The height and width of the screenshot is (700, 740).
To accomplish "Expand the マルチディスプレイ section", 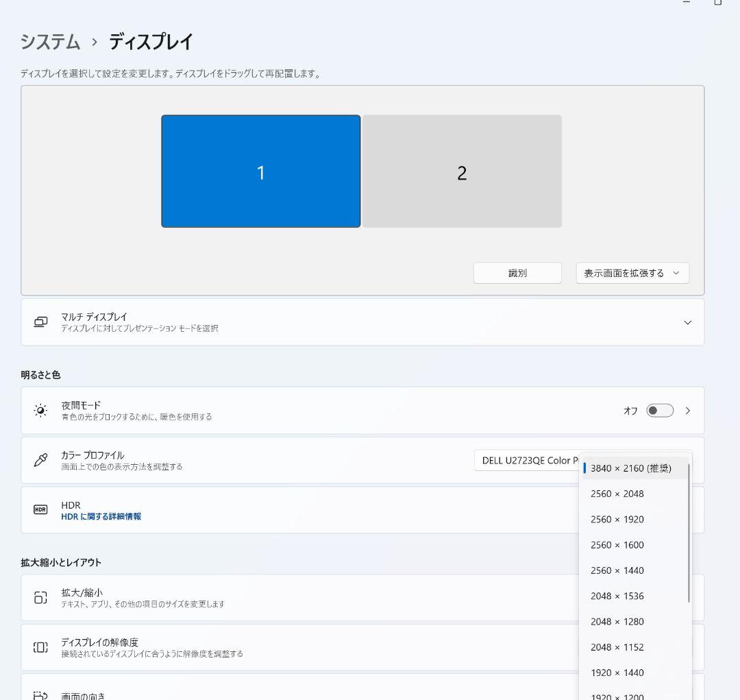I will pyautogui.click(x=687, y=322).
